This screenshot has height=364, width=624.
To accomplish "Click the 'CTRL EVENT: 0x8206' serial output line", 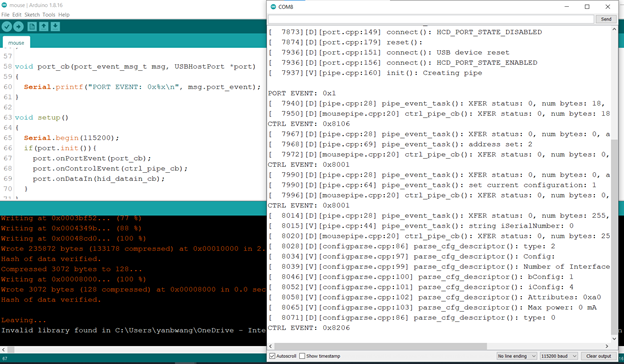I will pos(309,328).
